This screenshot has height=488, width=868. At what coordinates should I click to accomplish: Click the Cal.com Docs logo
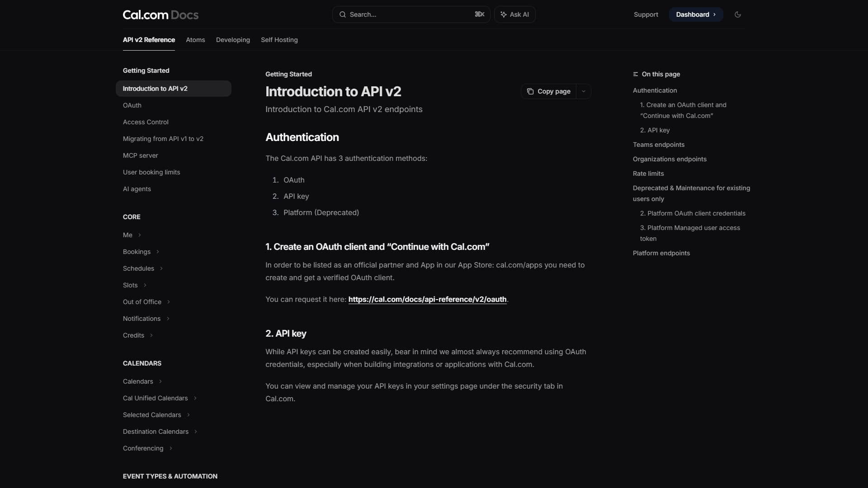(160, 14)
